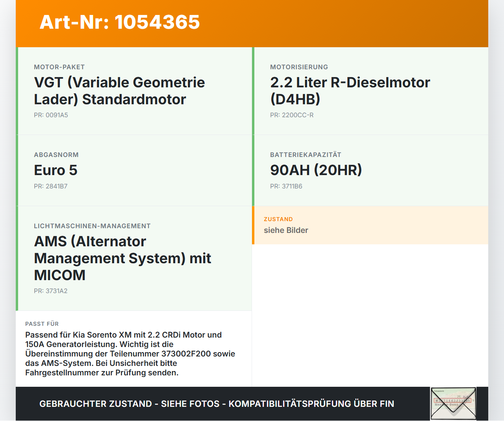Click the code PR: 3731A2
The image size is (504, 421).
51,291
